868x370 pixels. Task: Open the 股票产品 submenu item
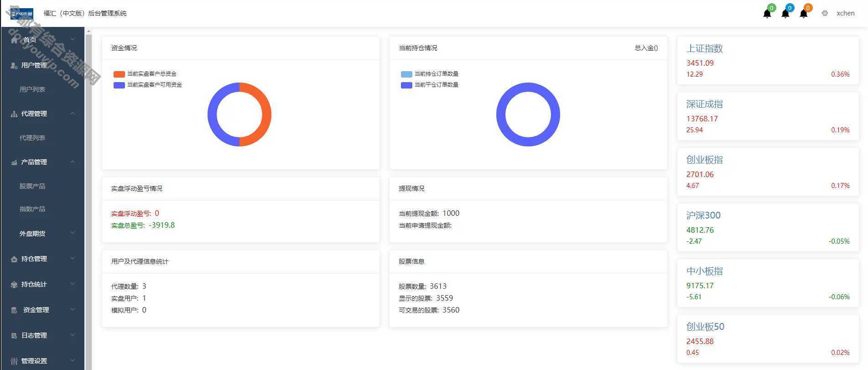point(32,186)
